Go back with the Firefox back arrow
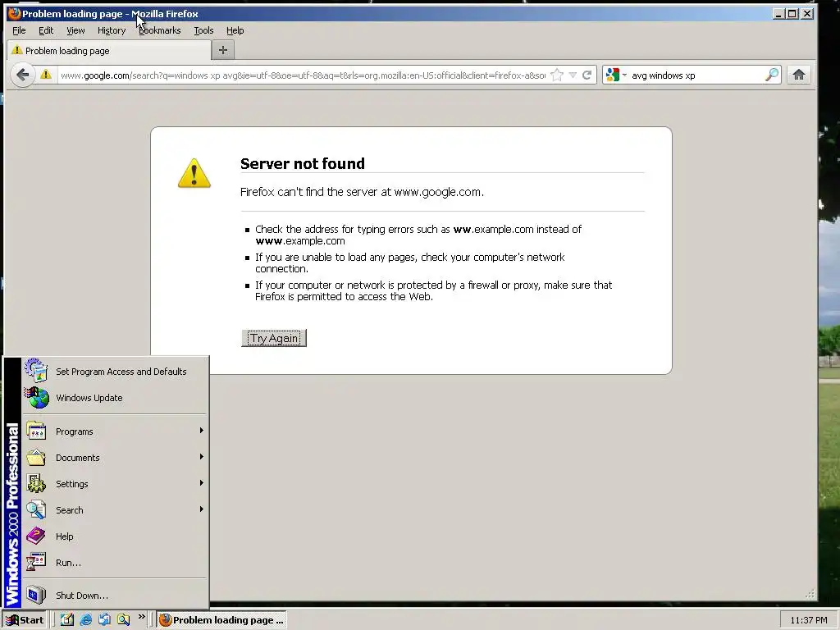This screenshot has height=630, width=840. pos(22,75)
